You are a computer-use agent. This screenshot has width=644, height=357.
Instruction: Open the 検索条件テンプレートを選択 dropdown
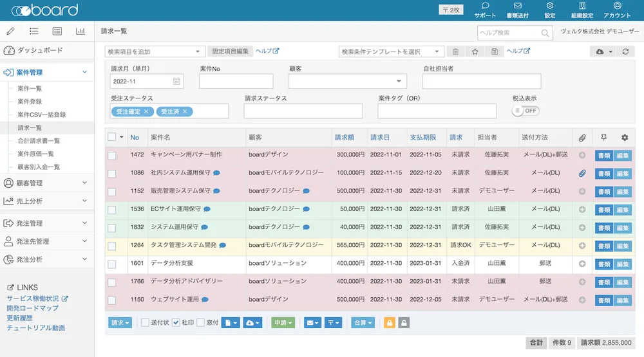[x=392, y=51]
